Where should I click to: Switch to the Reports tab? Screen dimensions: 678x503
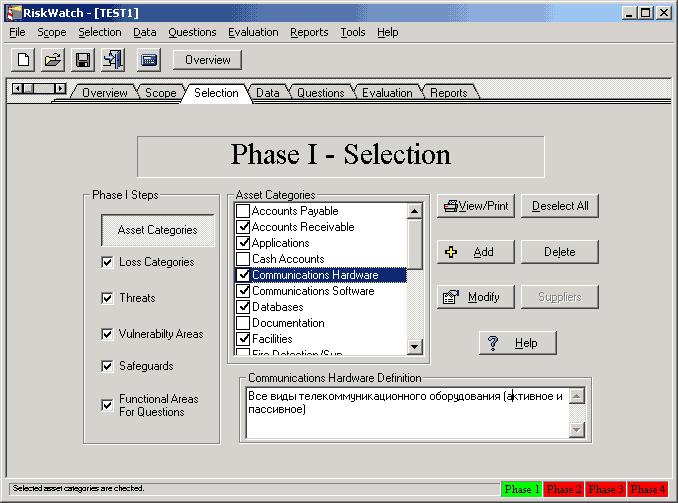pyautogui.click(x=448, y=93)
